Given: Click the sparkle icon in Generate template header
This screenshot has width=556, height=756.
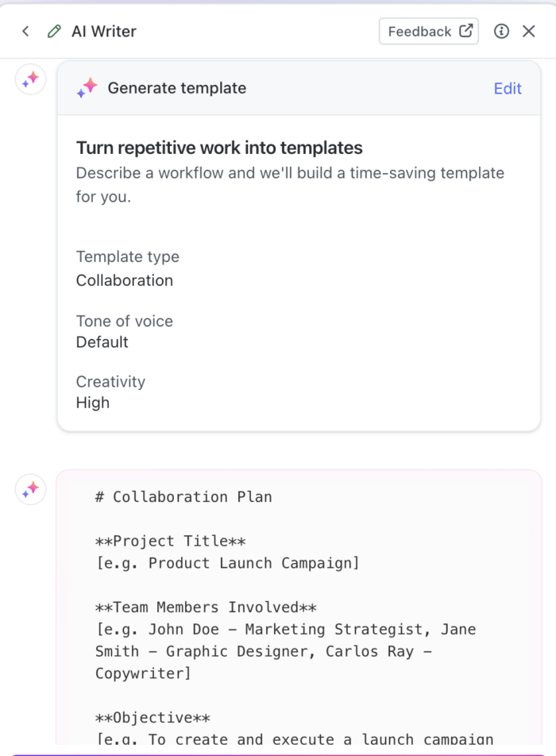Looking at the screenshot, I should pos(87,88).
